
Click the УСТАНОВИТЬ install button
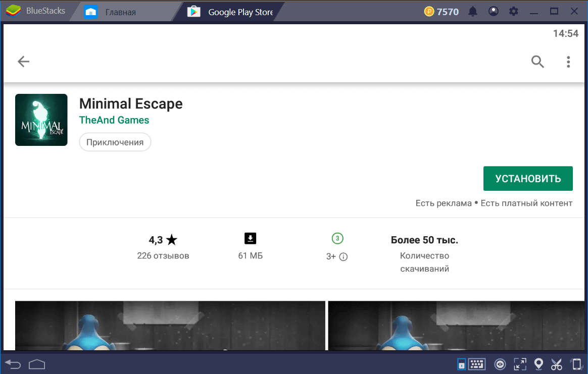click(x=528, y=178)
